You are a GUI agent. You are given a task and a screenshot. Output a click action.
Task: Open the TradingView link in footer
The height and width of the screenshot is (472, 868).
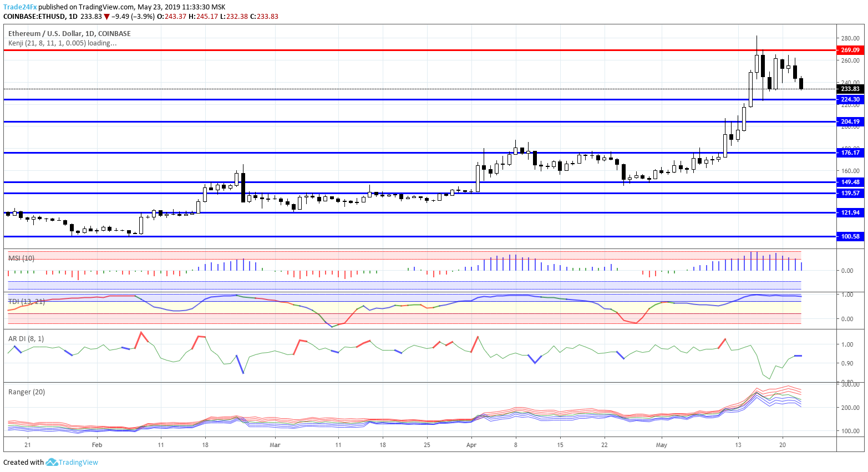tap(78, 462)
